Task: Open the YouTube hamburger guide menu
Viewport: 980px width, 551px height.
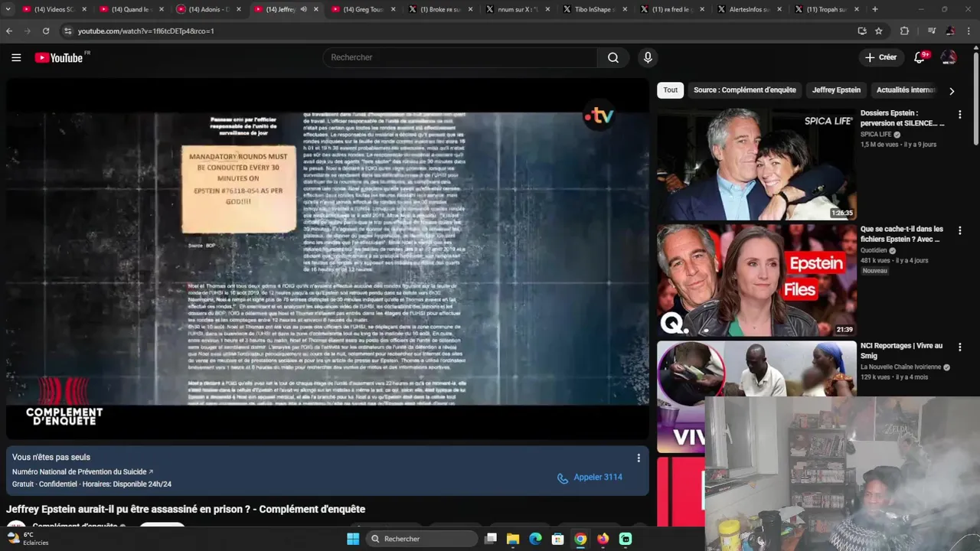Action: (x=16, y=57)
